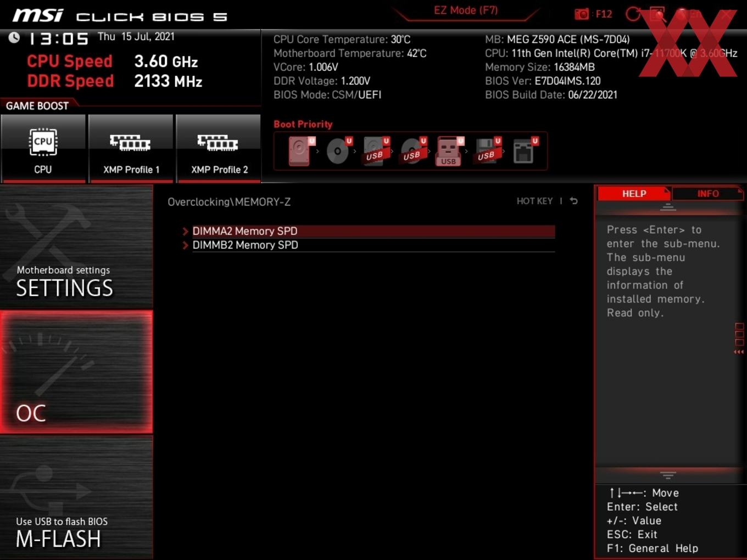
Task: Click the F12 screenshot camera icon
Action: tap(582, 14)
